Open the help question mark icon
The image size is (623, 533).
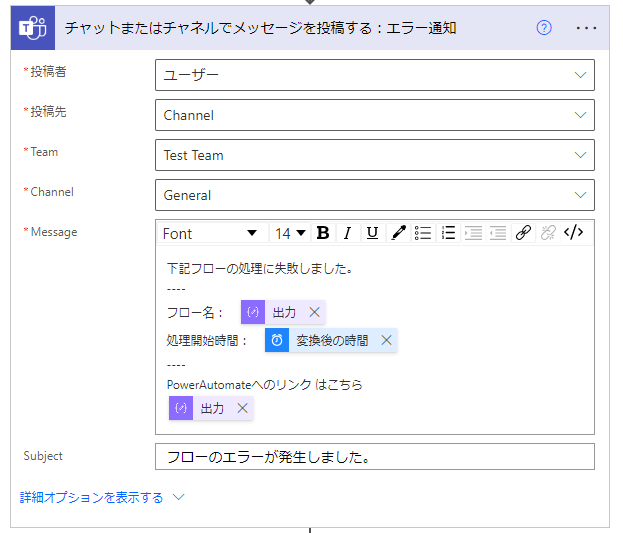(x=544, y=28)
